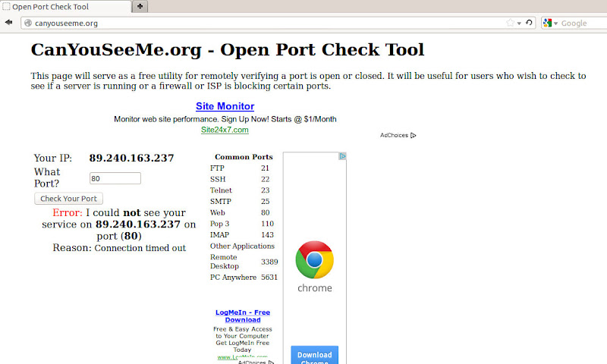
Task: Select the Open Port Check Tool tab
Action: 65,7
